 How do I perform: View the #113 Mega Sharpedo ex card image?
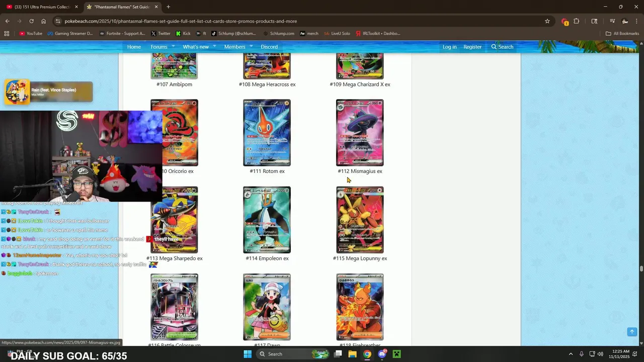coord(174,220)
